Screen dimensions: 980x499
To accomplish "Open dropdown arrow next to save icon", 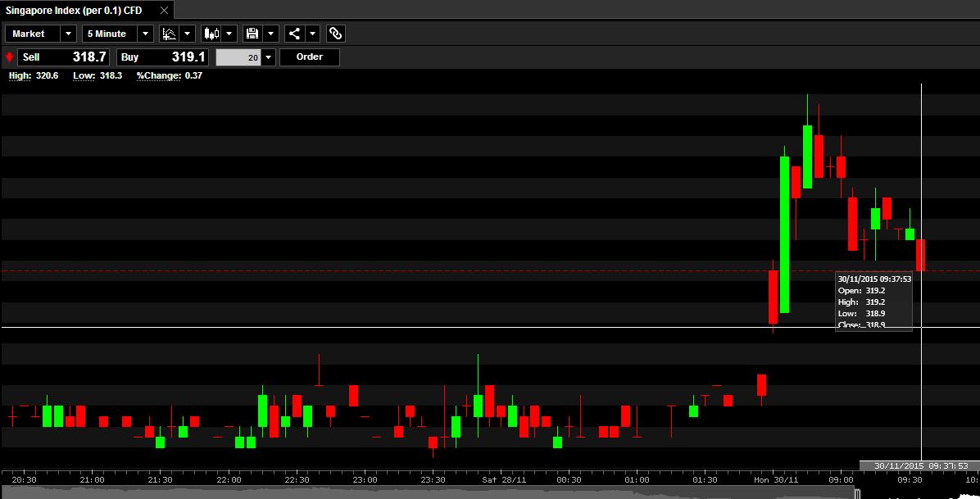I will 270,34.
